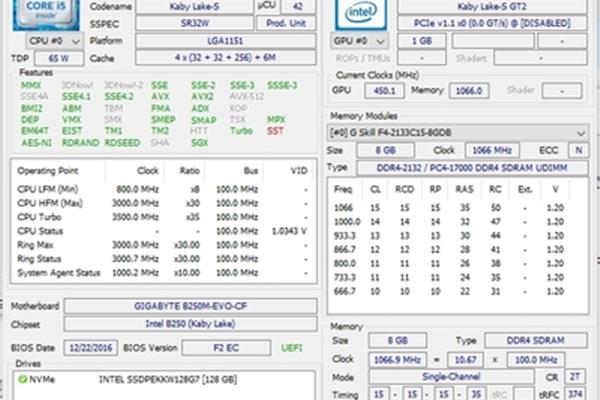Click the Intel B250 (Kaby Lake) chipset field
Image resolution: width=600 pixels, height=400 pixels.
click(191, 324)
